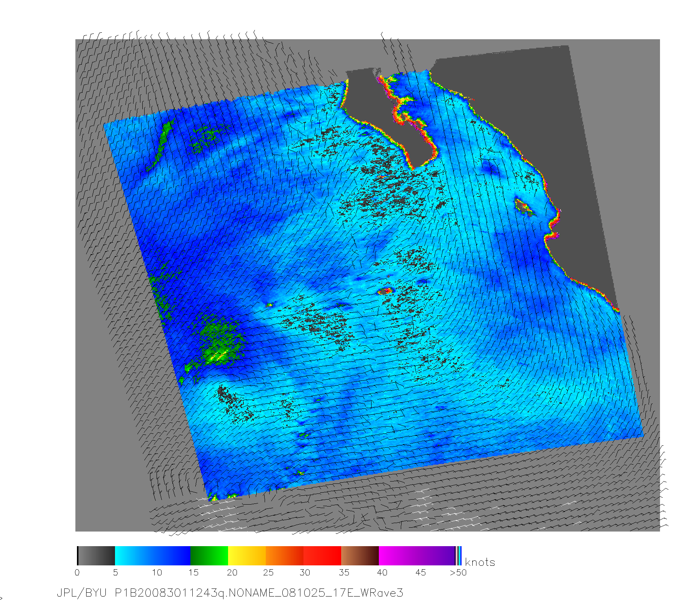Click the '10' legend tick label
Viewport: 700px width, 600px height.
pyautogui.click(x=157, y=573)
